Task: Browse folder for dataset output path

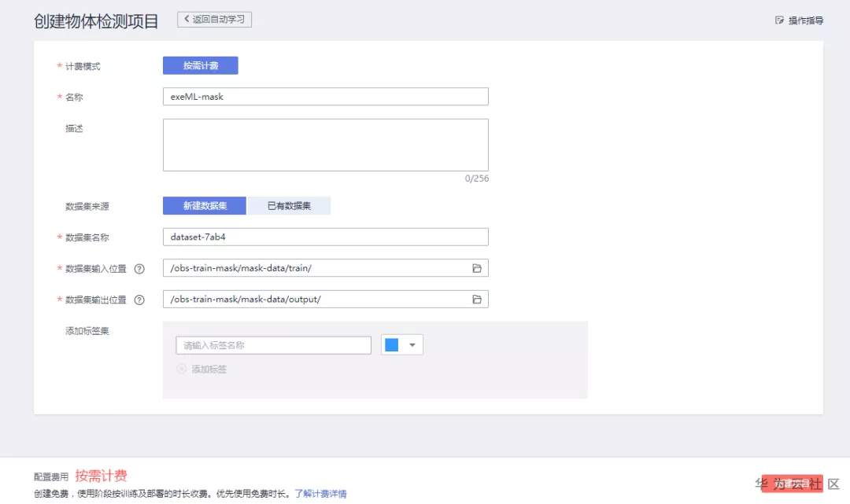Action: click(x=477, y=300)
